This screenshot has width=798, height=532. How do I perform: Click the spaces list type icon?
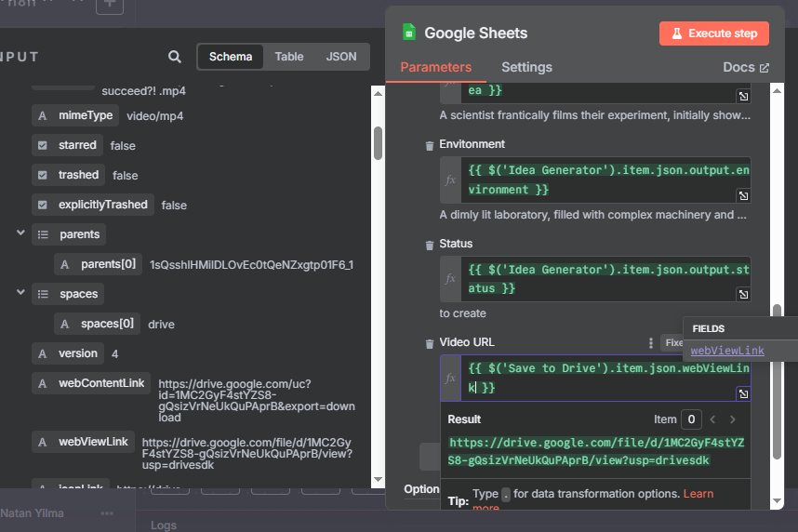click(x=44, y=294)
